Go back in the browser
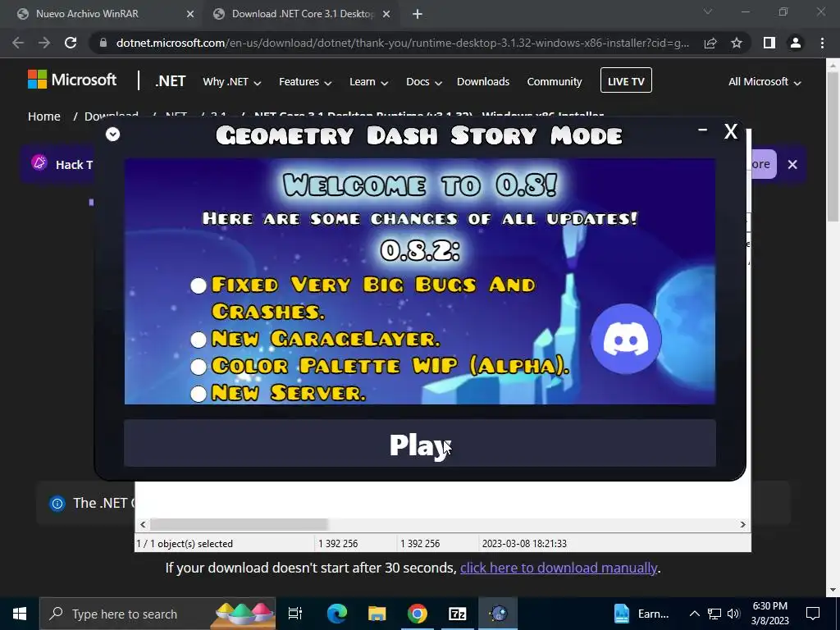Viewport: 840px width, 630px height. (18, 43)
